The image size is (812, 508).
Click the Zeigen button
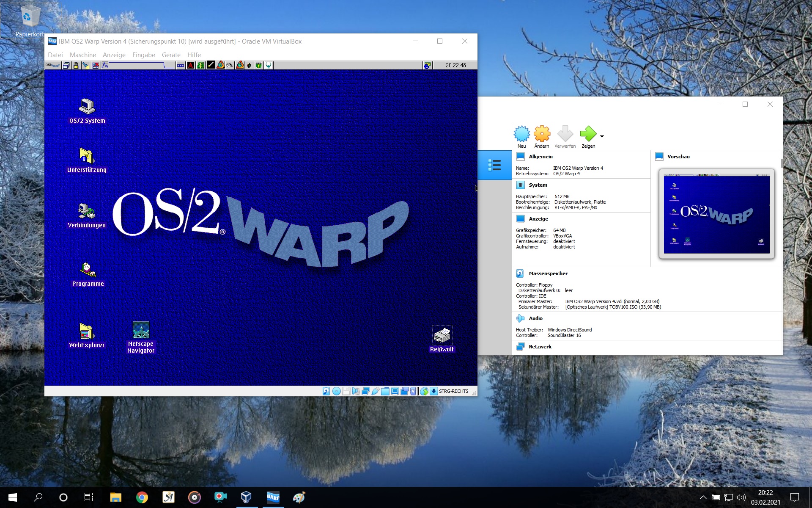click(x=588, y=137)
